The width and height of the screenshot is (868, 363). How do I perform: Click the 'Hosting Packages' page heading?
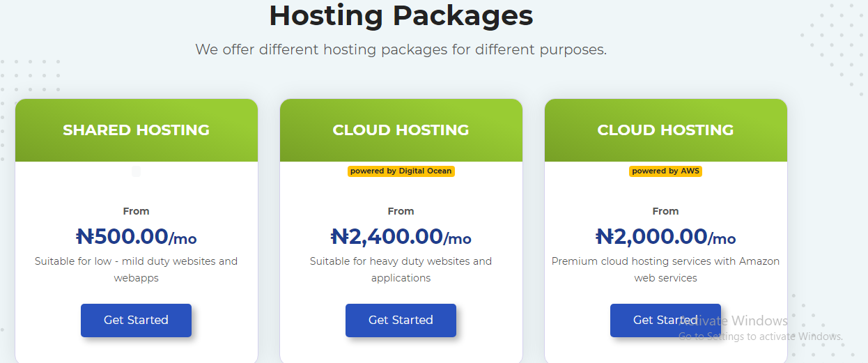tap(401, 15)
